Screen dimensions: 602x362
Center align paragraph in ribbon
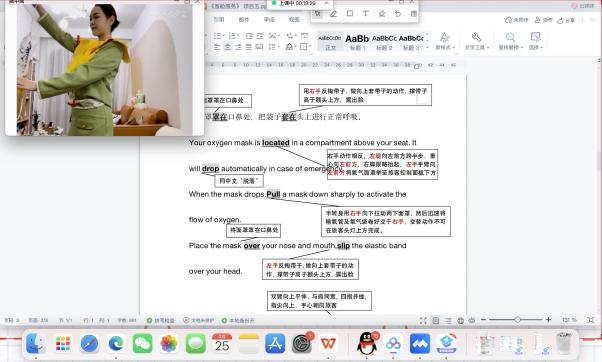point(228,47)
